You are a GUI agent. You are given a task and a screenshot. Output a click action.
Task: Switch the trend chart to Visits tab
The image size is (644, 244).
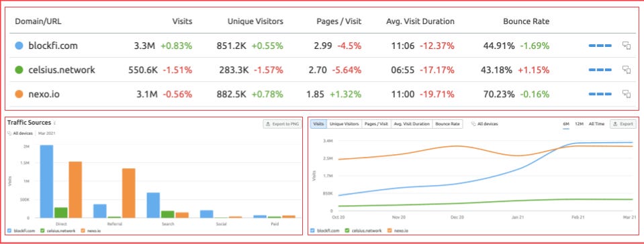click(x=318, y=123)
